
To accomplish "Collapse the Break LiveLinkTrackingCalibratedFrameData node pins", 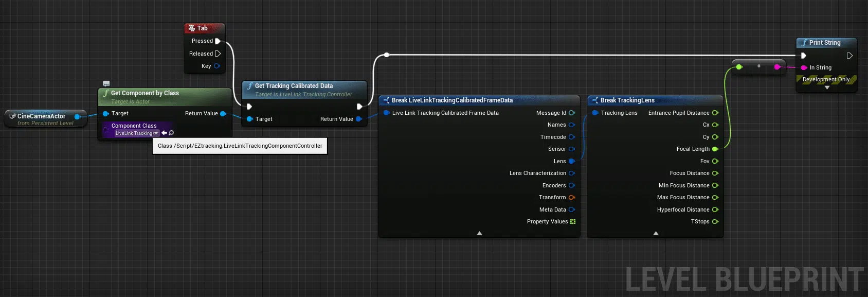I will coord(479,233).
